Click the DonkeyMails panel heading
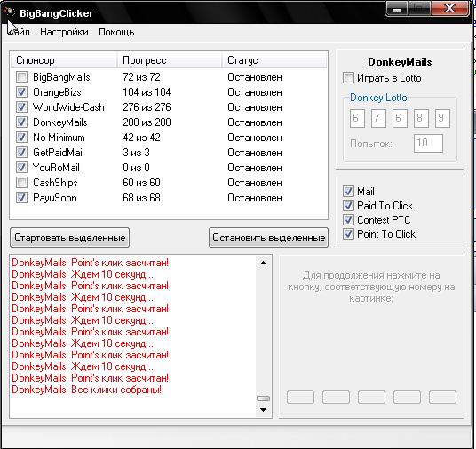Viewport: 476px width, 449px height. point(400,62)
